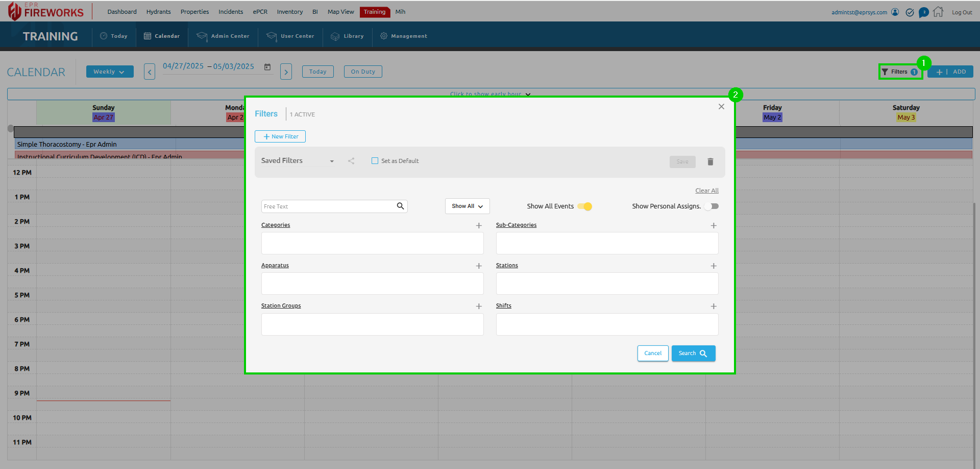Add a station using the plus icon
Viewport: 980px width, 469px height.
tap(714, 266)
